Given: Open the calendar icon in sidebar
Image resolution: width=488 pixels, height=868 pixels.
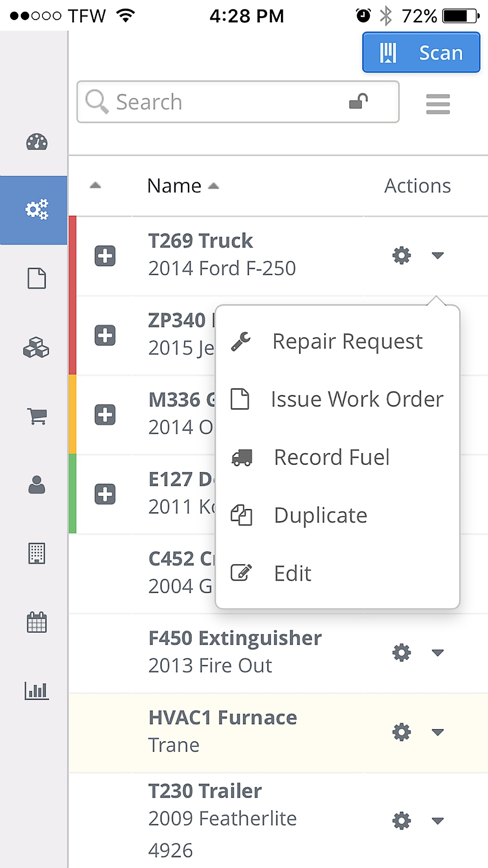Looking at the screenshot, I should [37, 622].
